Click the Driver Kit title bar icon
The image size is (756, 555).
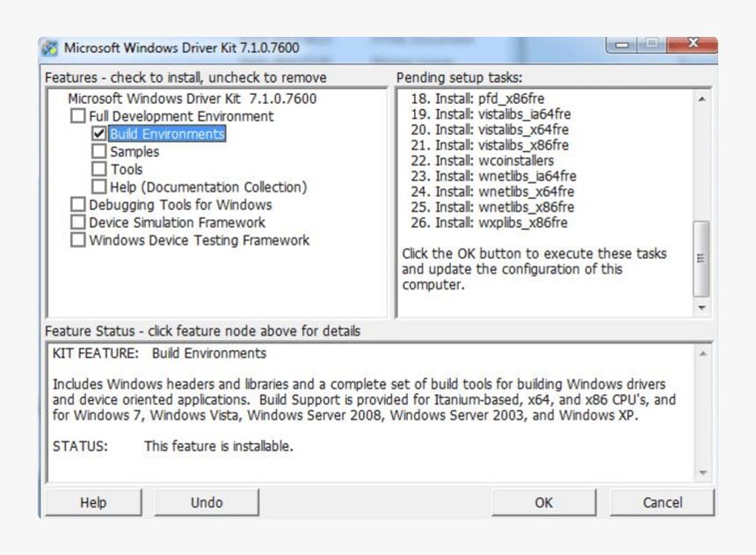pos(49,47)
